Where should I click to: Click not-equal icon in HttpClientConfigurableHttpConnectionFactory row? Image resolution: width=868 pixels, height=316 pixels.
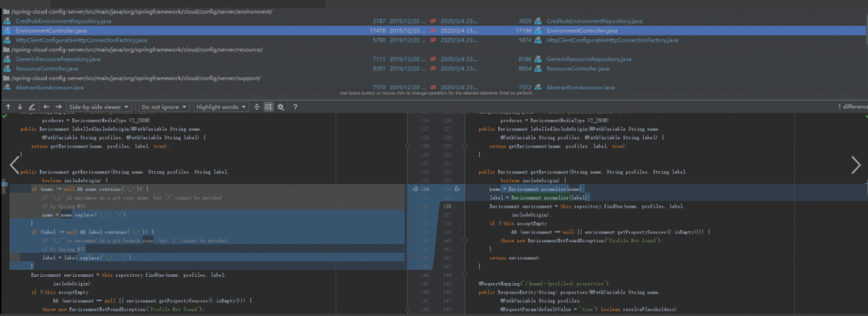pos(433,40)
